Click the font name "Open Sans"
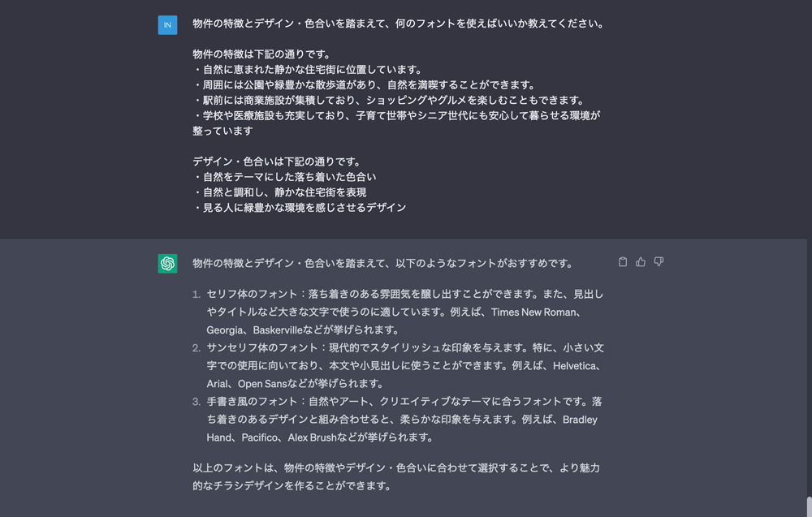Image resolution: width=812 pixels, height=517 pixels. tap(261, 383)
